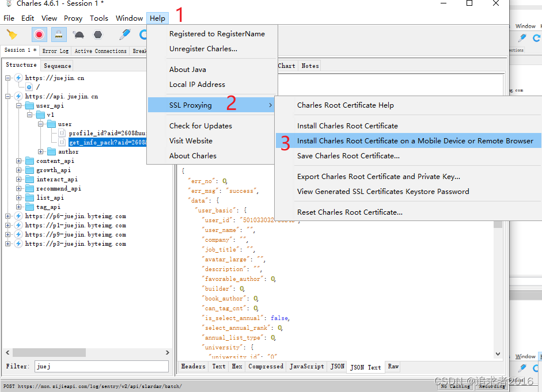Open SSL Proxying submenu arrow

(270, 105)
